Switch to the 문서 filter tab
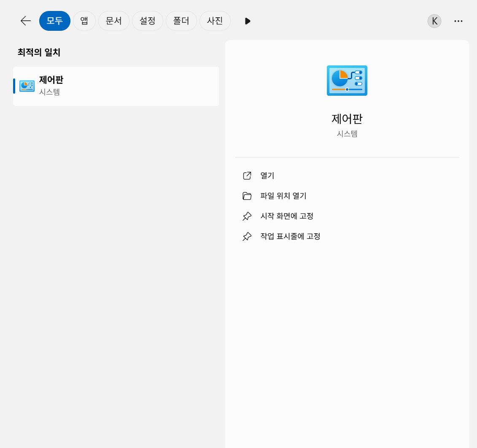Image resolution: width=477 pixels, height=448 pixels. [113, 21]
